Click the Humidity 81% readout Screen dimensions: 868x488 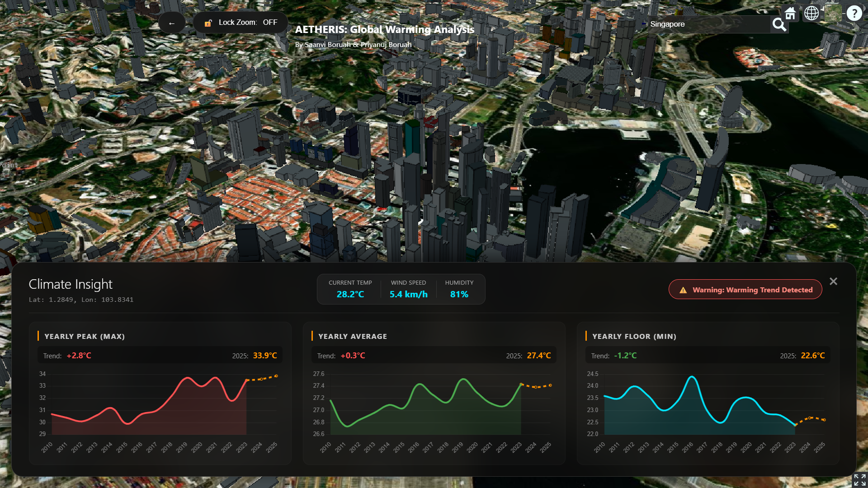point(459,294)
